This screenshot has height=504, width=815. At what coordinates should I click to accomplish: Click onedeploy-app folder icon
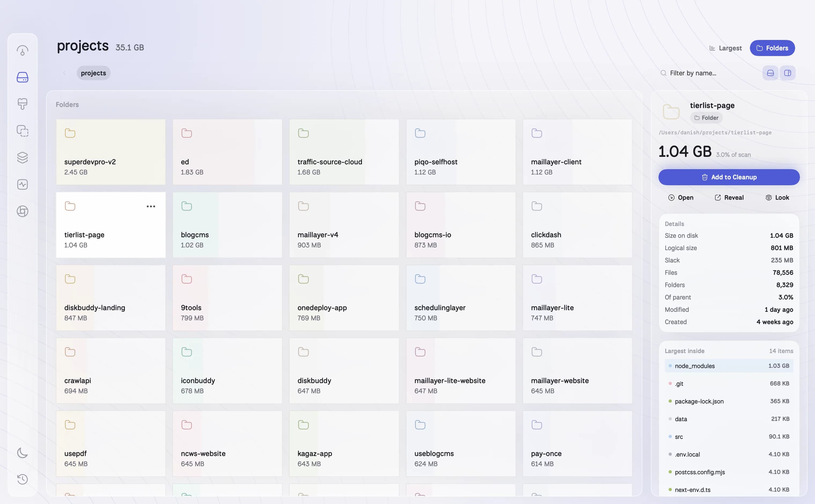[x=303, y=279]
